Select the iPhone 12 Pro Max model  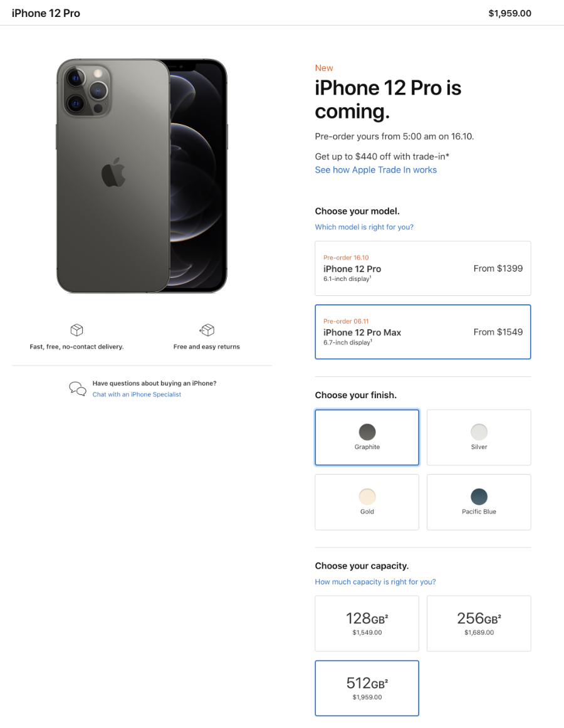[x=422, y=332]
